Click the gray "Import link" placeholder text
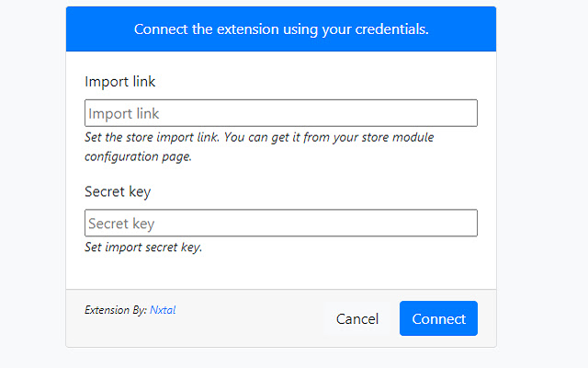The width and height of the screenshot is (588, 368). tap(124, 114)
